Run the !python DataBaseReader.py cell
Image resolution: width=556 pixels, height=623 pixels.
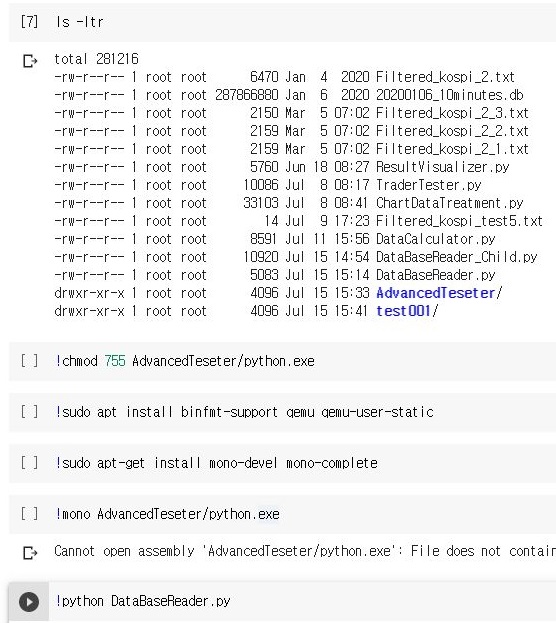(29, 602)
